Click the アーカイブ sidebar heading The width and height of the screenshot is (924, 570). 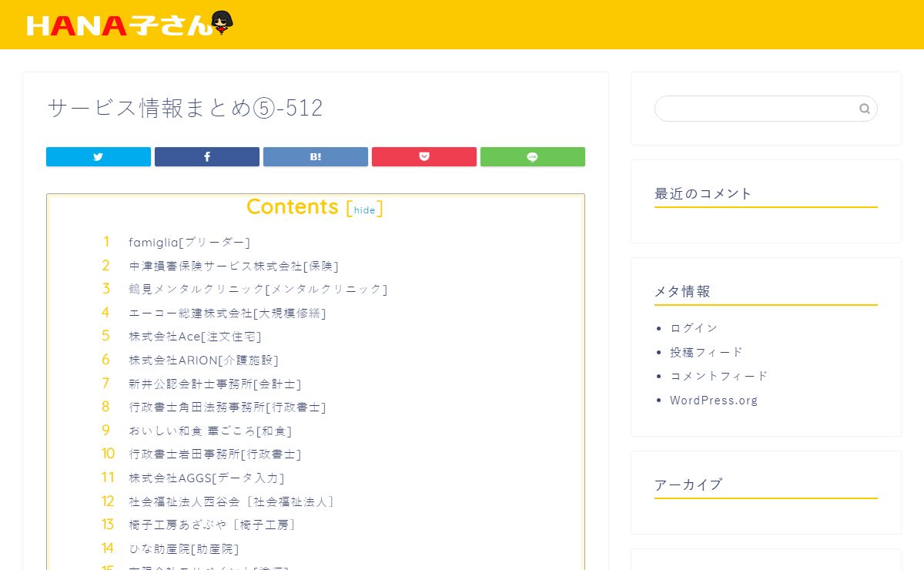pyautogui.click(x=688, y=484)
